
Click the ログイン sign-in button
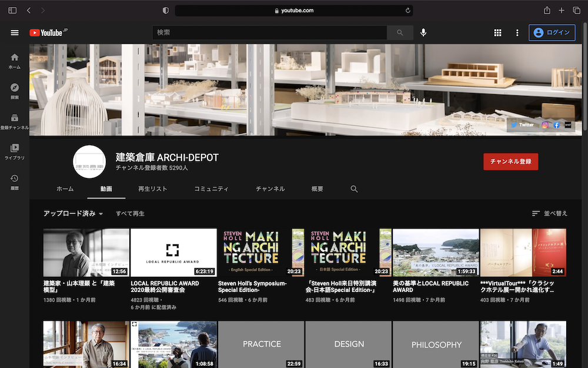552,32
